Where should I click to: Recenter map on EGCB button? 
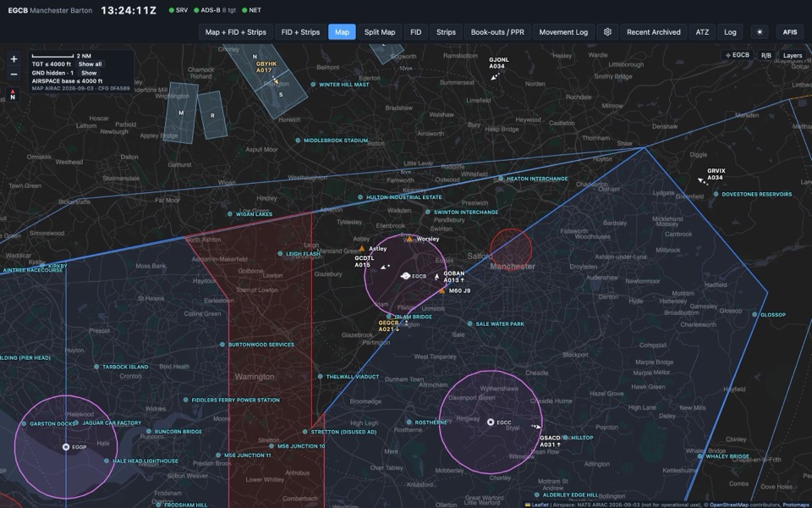click(738, 56)
